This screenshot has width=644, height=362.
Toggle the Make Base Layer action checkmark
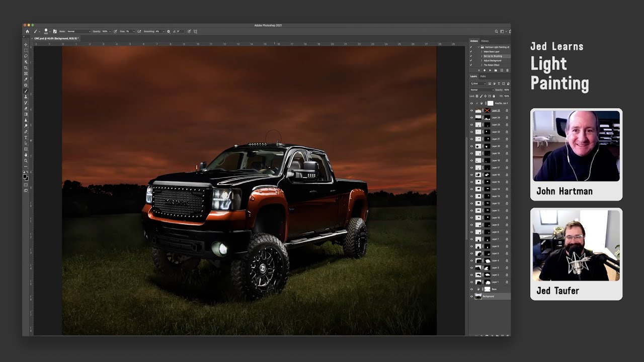pyautogui.click(x=471, y=51)
